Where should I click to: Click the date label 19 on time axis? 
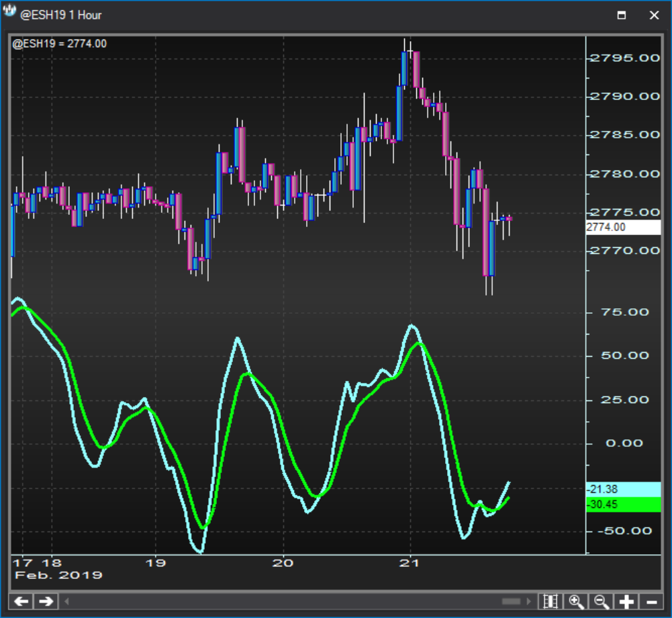pyautogui.click(x=156, y=563)
